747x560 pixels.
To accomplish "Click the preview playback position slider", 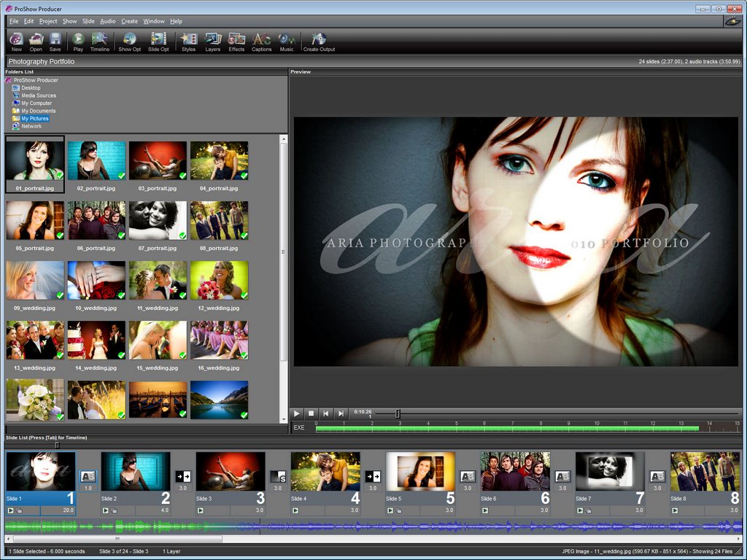I will (x=398, y=413).
